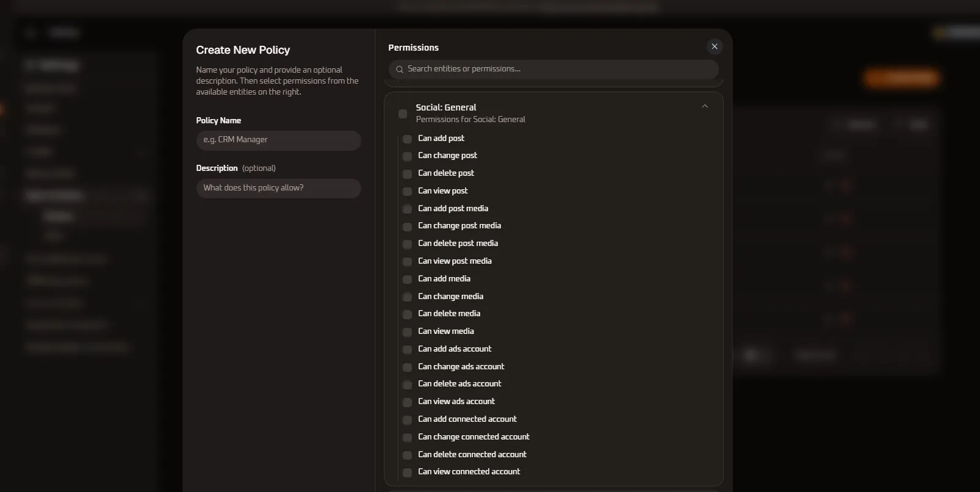Enable Can add post media permission
Image resolution: width=980 pixels, height=492 pixels.
pos(407,209)
